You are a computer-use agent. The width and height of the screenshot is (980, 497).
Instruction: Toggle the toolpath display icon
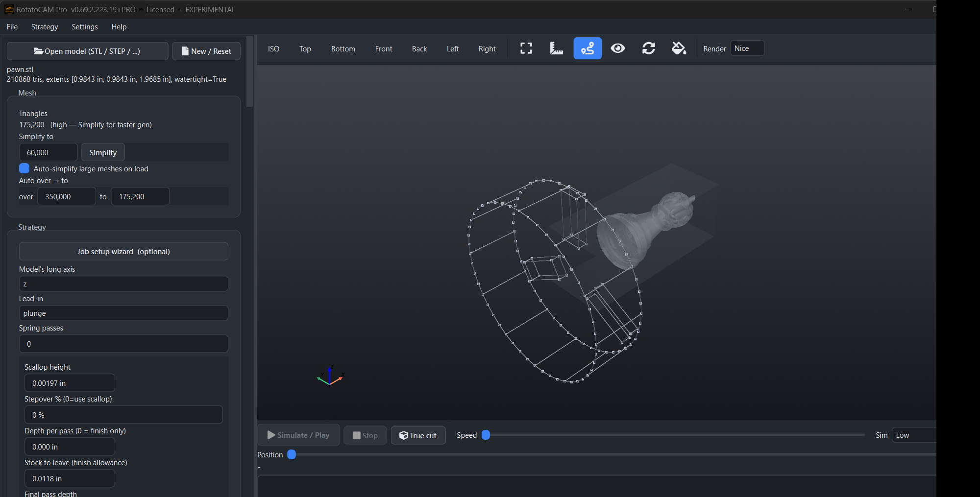tap(588, 48)
